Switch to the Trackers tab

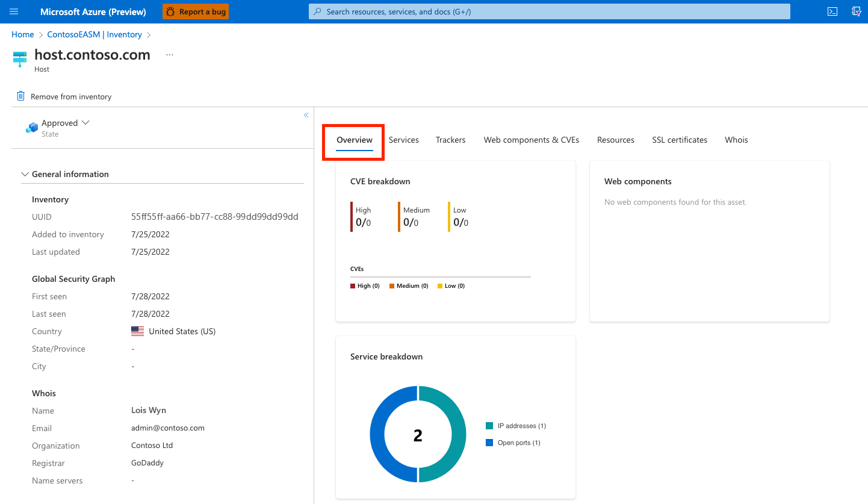451,140
